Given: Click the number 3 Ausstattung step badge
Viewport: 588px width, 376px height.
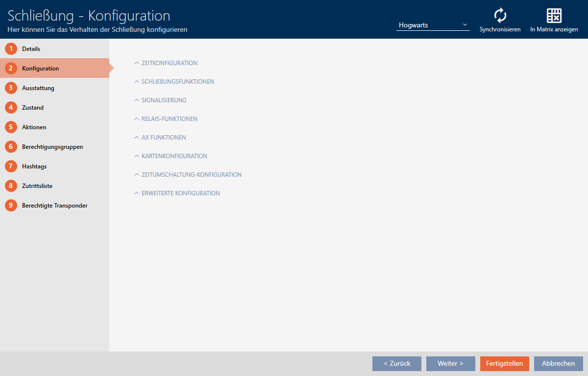Looking at the screenshot, I should point(11,88).
